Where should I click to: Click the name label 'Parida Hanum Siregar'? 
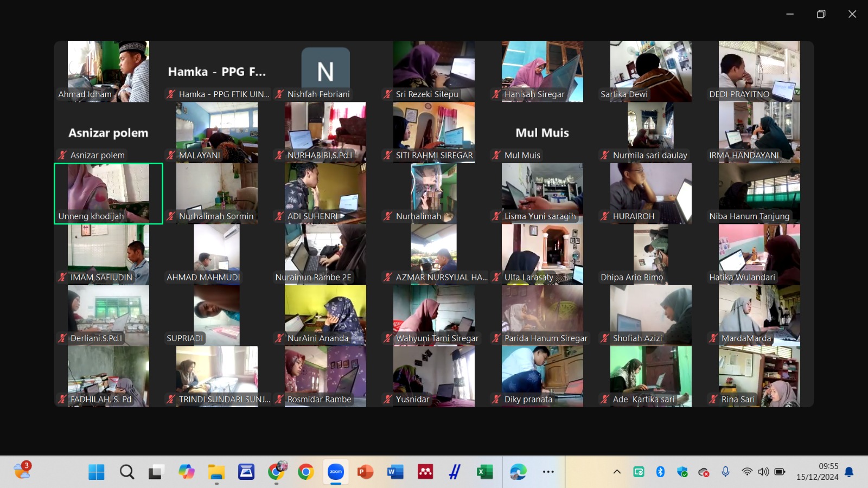[546, 338]
